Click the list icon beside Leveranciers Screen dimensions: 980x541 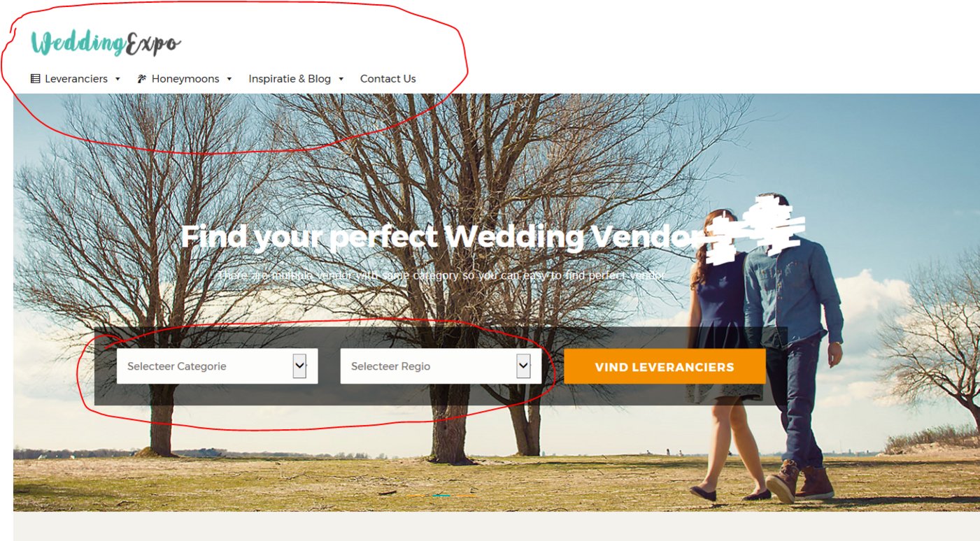(36, 79)
